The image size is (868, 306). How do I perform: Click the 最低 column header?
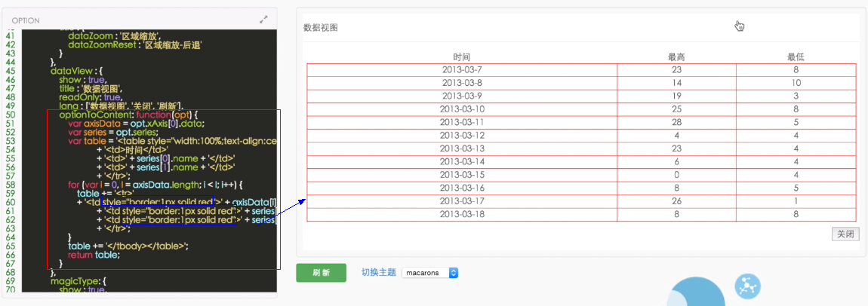point(796,57)
